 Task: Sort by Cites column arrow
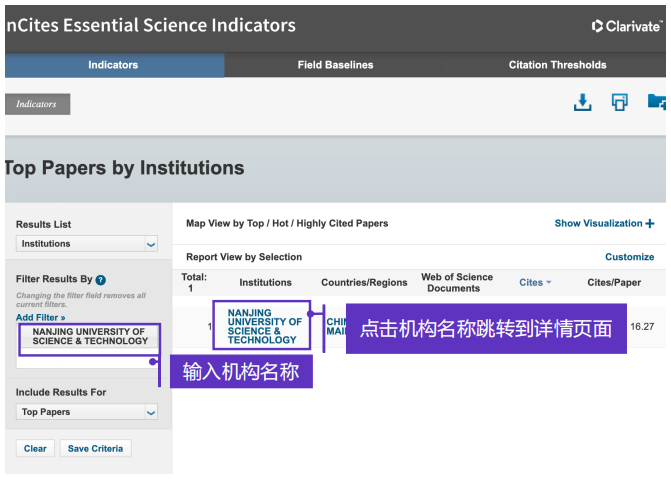pyautogui.click(x=549, y=283)
